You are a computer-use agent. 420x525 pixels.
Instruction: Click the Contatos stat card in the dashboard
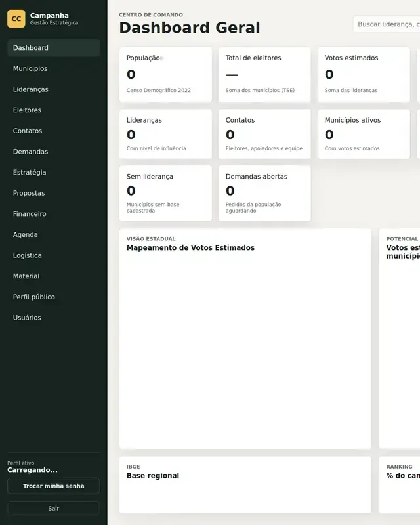264,134
